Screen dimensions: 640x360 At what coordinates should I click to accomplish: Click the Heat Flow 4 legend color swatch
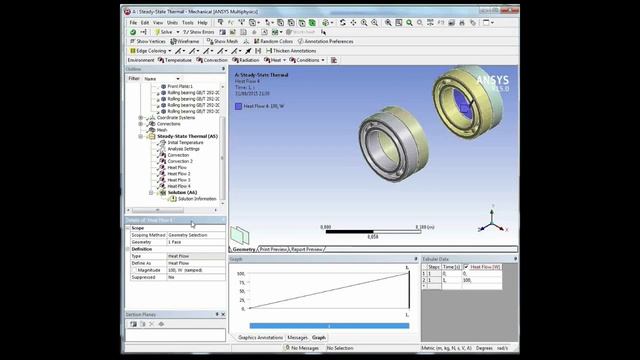click(x=238, y=106)
